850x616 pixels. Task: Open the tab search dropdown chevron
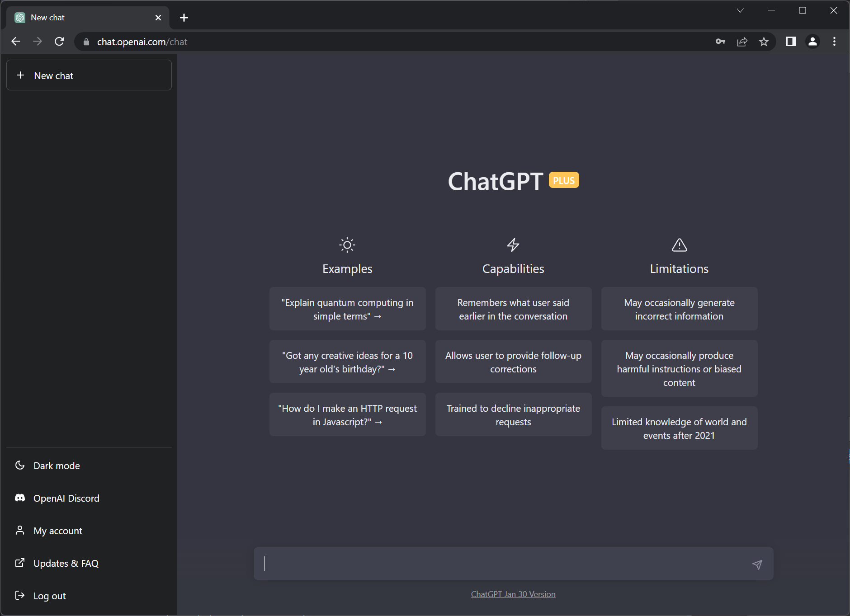[x=740, y=10]
